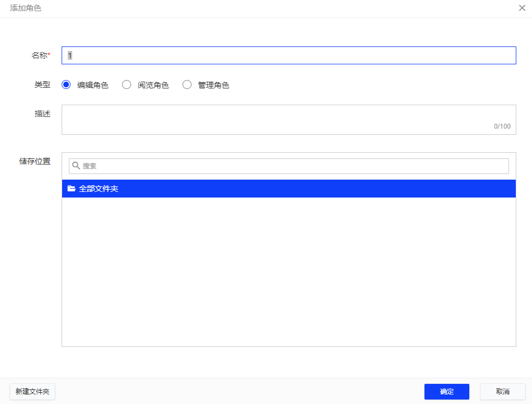Click the folder icon beside 全部文件夹
This screenshot has width=532, height=404.
tap(71, 188)
